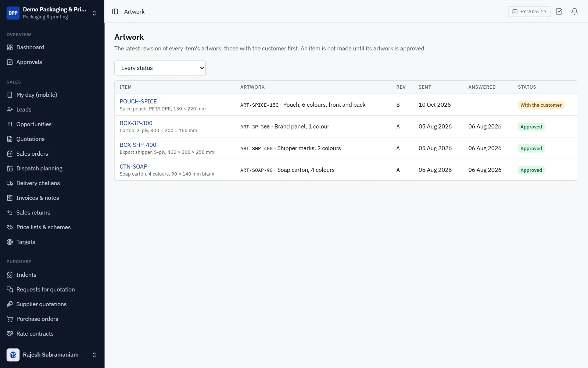Click the Rate contracts handshake icon

tap(10, 334)
